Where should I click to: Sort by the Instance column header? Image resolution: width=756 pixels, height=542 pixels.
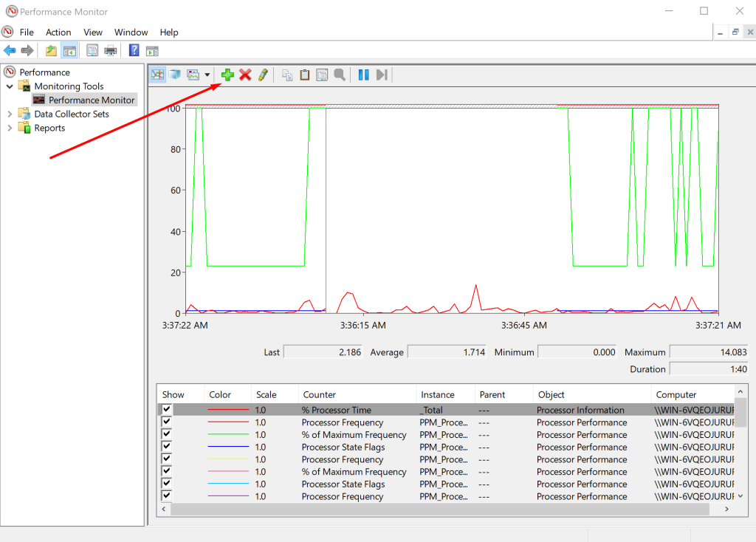point(446,394)
